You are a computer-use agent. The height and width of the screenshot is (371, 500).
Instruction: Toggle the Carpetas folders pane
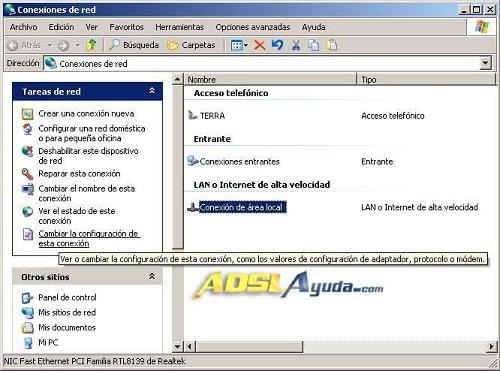pos(191,45)
